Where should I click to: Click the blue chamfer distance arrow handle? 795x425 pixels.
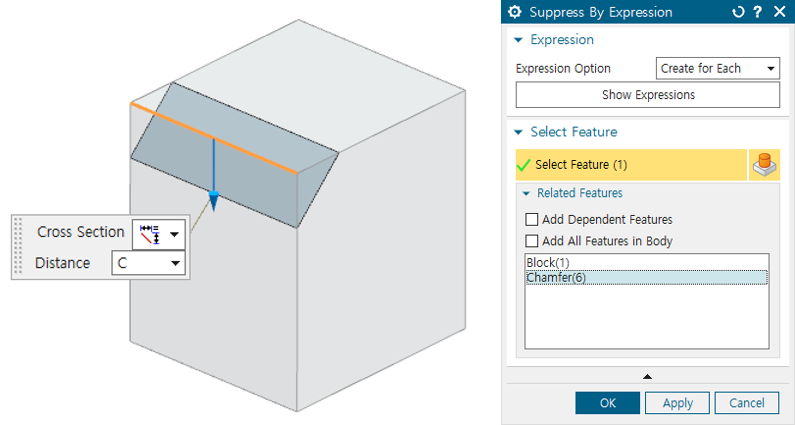click(x=213, y=201)
